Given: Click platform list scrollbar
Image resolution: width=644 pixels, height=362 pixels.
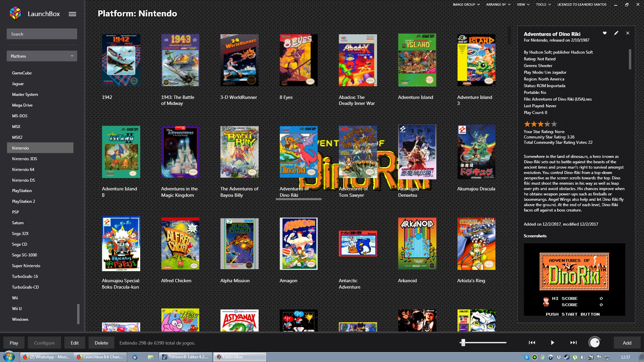Looking at the screenshot, I should coord(78,314).
